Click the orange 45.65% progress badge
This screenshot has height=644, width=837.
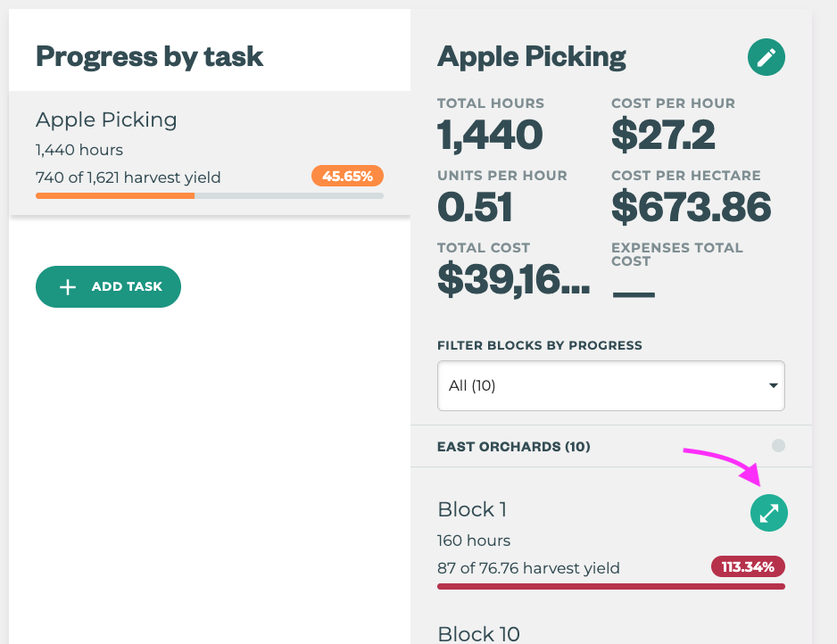[347, 176]
